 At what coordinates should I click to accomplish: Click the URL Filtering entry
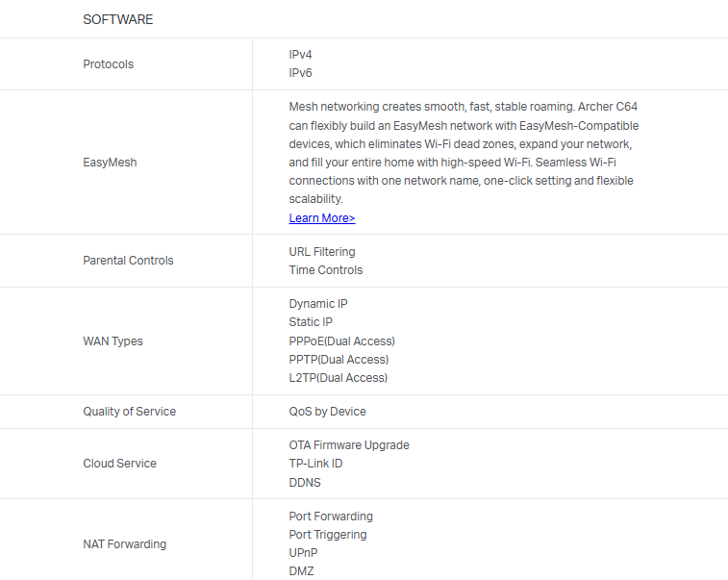[x=321, y=252]
